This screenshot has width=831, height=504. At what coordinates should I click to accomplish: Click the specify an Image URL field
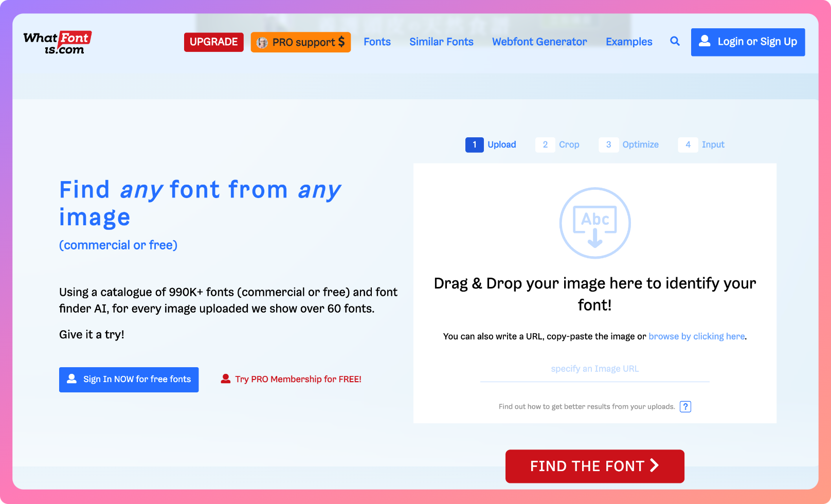tap(595, 369)
